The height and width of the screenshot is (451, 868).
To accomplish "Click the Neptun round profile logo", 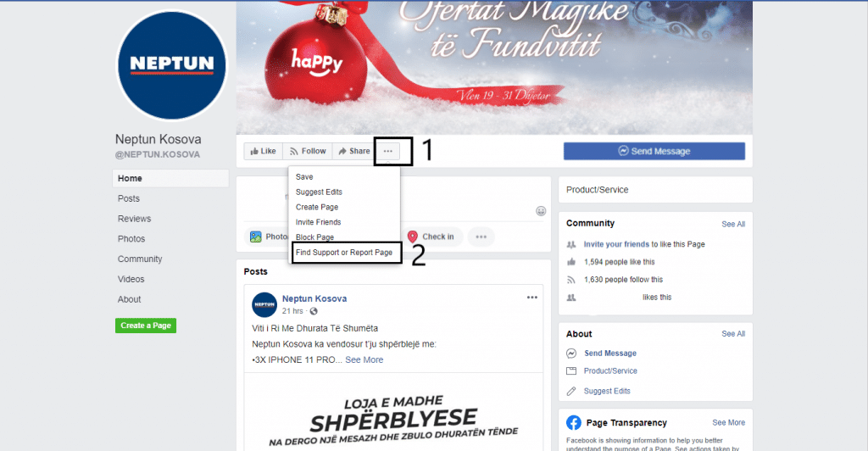I will [x=171, y=65].
